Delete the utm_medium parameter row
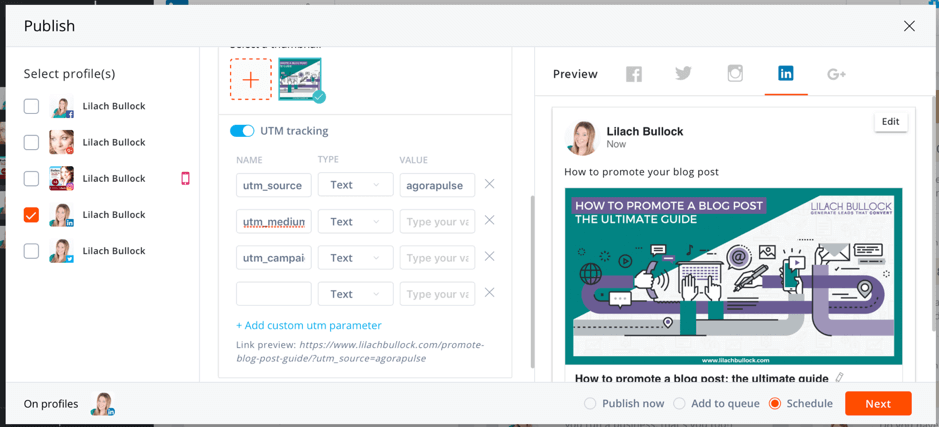The height and width of the screenshot is (427, 939). 489,221
